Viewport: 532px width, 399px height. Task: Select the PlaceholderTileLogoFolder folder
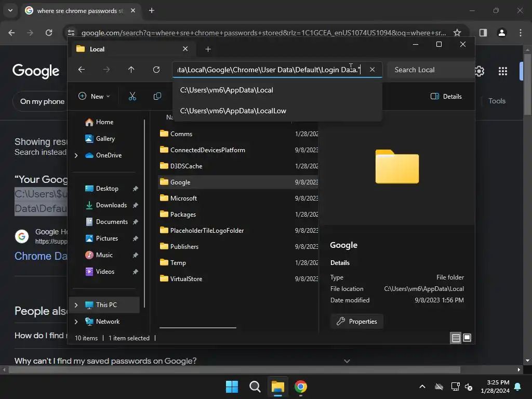[238, 230]
